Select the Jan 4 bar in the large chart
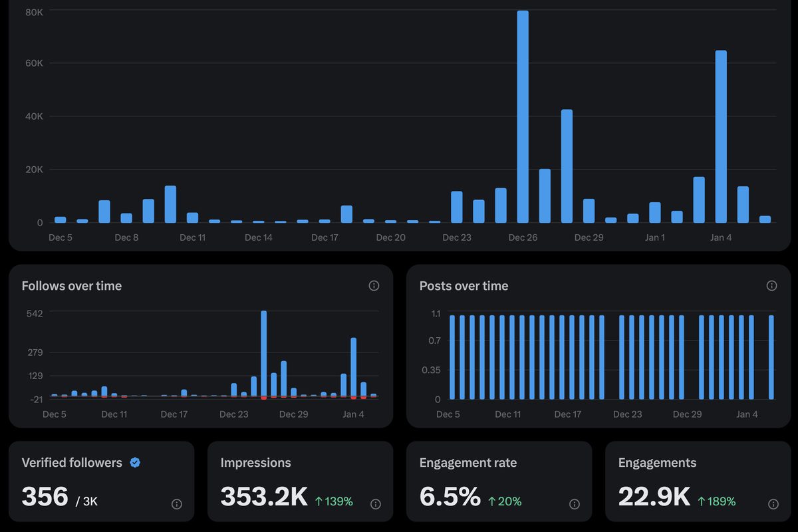This screenshot has height=532, width=798. coord(721,136)
